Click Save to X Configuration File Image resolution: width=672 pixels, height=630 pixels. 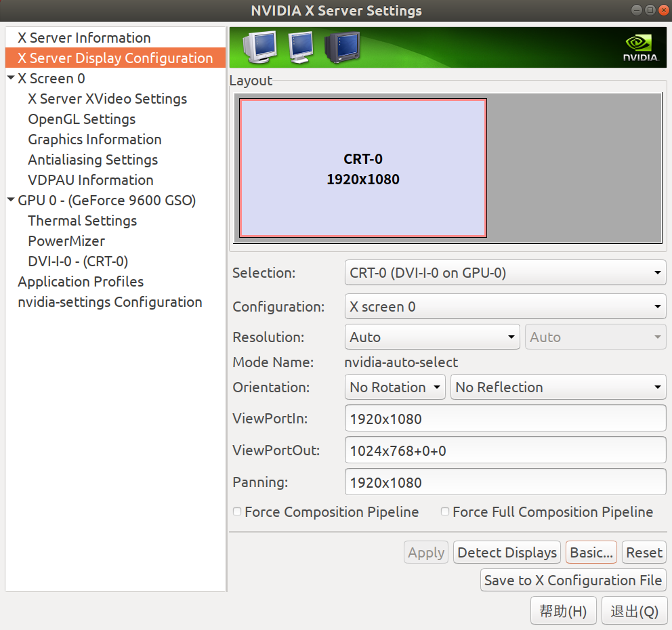573,580
